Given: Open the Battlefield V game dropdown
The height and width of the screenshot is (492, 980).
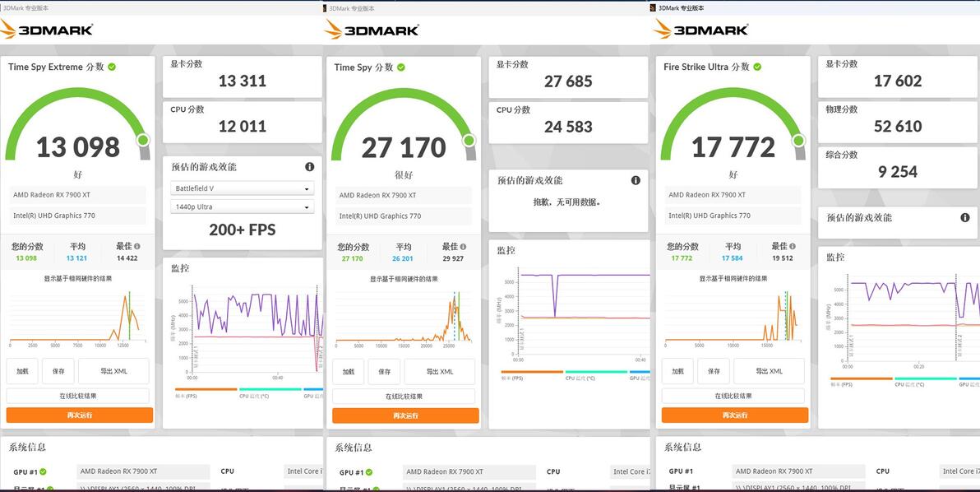Looking at the screenshot, I should tap(242, 188).
